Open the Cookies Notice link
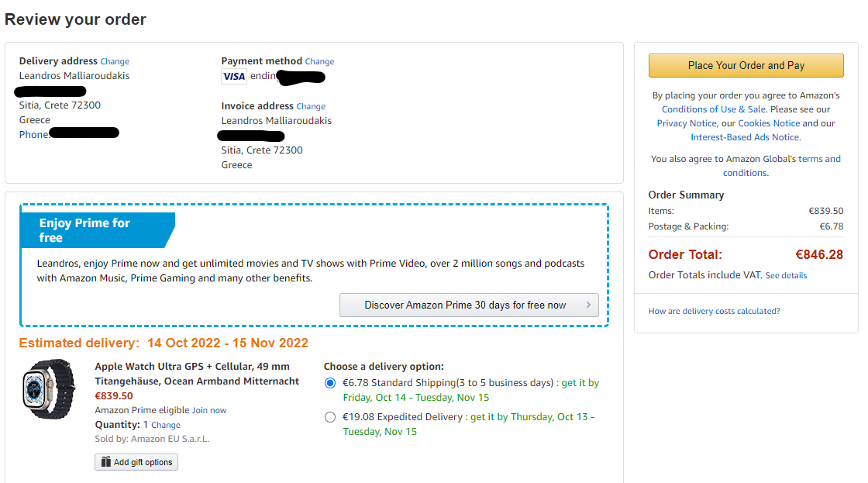This screenshot has height=483, width=868. pyautogui.click(x=769, y=123)
